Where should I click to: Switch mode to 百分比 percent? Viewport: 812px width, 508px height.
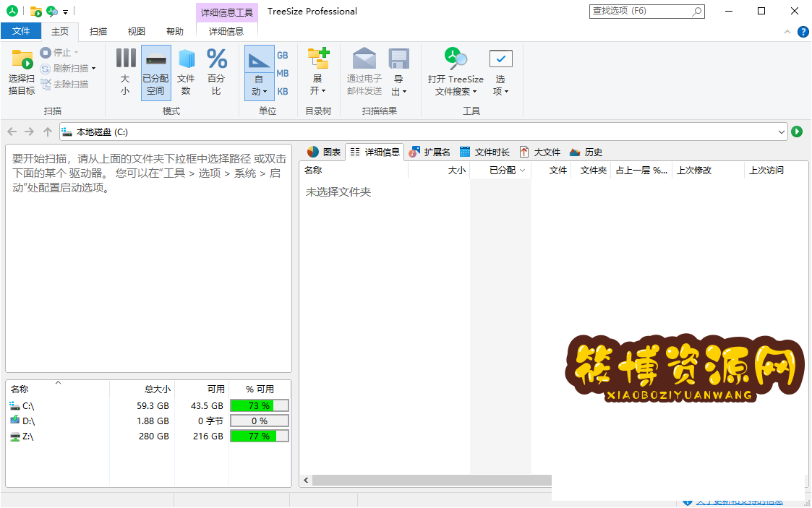[216, 72]
